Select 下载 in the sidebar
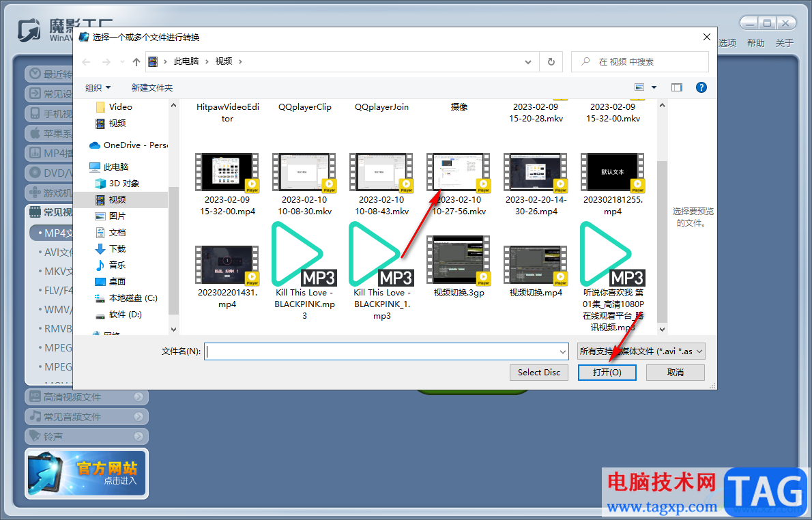This screenshot has width=812, height=520. (x=111, y=248)
